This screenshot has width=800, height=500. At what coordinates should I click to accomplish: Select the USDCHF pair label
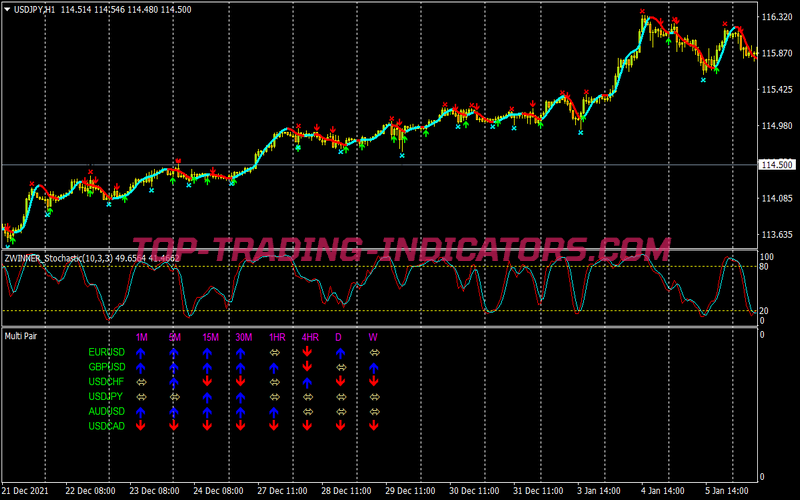[x=106, y=381]
